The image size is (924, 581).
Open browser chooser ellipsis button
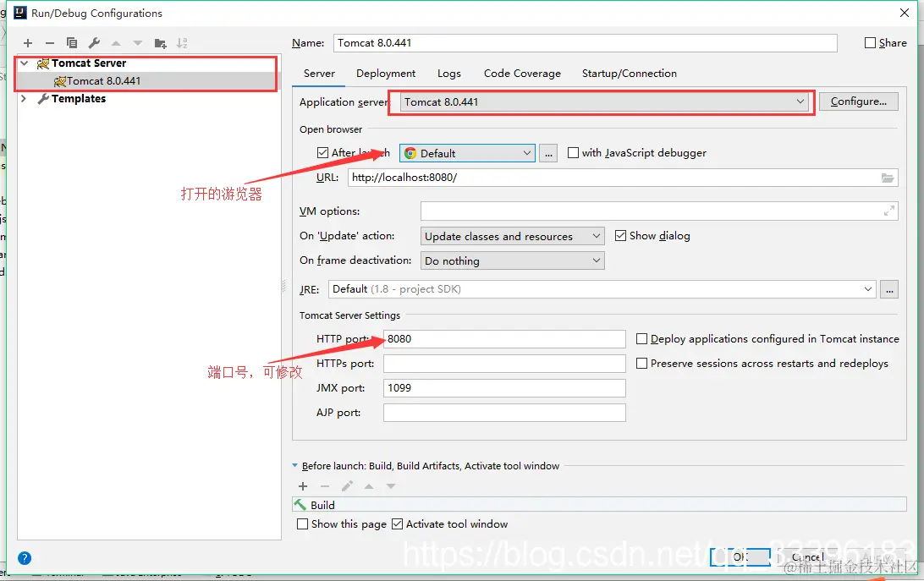pyautogui.click(x=548, y=153)
